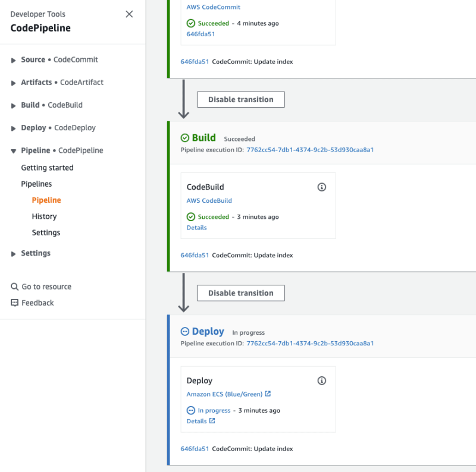Screen dimensions: 476x472
Task: Click the Deploy stage in-progress status icon
Action: coord(185,332)
